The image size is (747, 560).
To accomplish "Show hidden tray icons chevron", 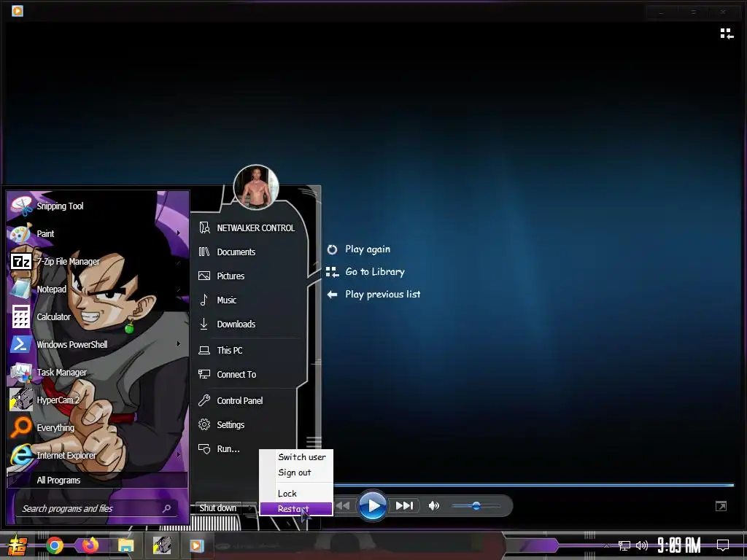I will 606,545.
